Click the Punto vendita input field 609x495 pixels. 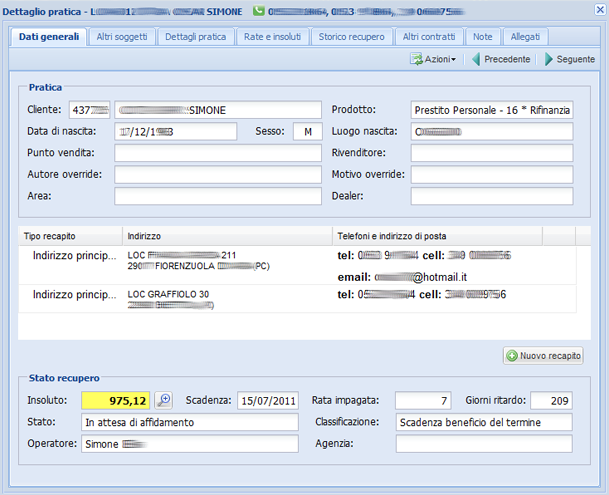pos(218,153)
